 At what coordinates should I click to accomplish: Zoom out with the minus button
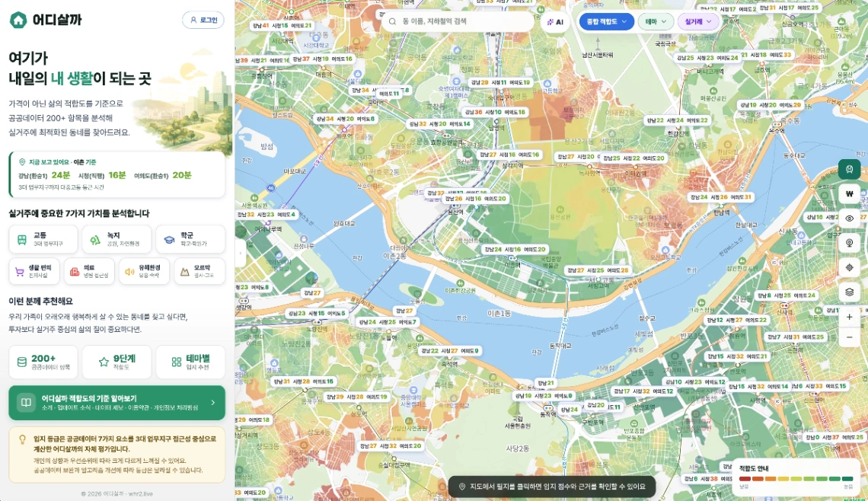[x=849, y=337]
